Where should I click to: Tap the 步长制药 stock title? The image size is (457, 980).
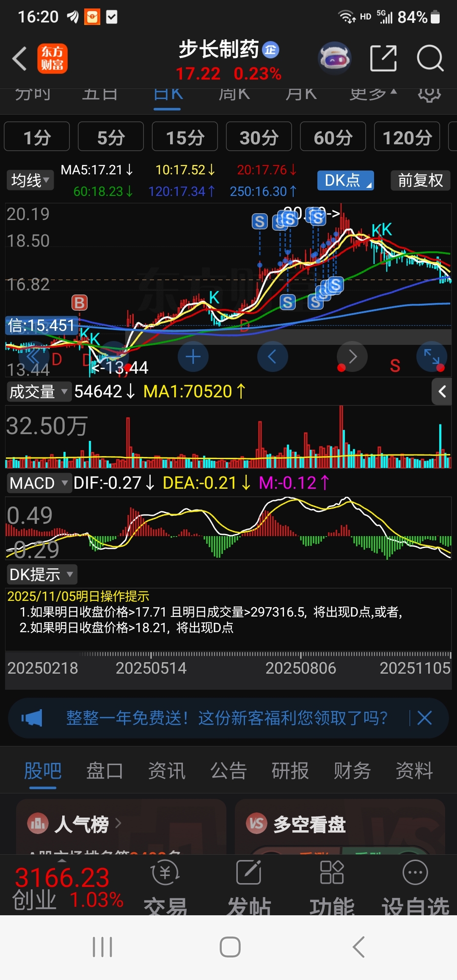point(219,49)
